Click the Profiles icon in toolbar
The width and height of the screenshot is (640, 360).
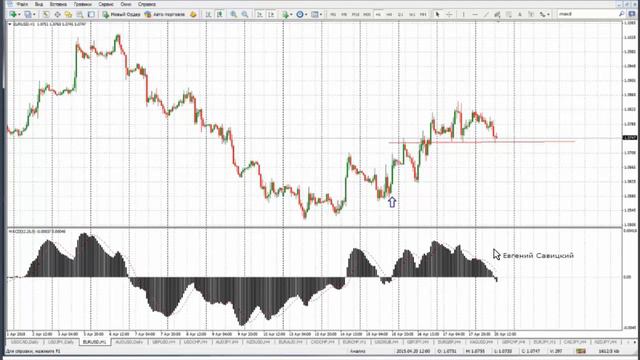click(27, 14)
